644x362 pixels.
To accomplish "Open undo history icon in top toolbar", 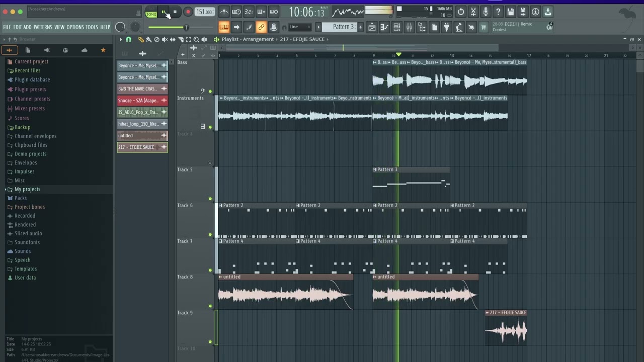I will (461, 12).
